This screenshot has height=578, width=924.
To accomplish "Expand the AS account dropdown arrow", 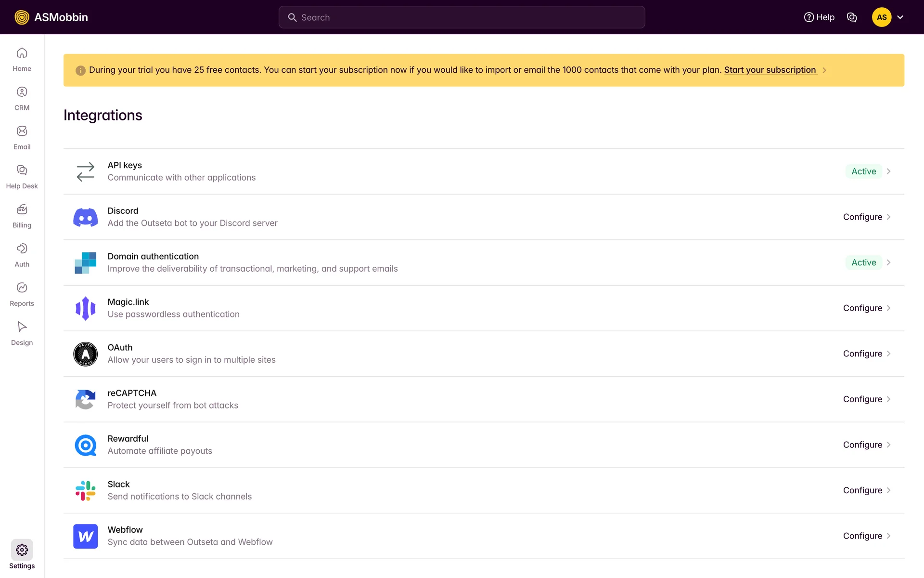I will 900,17.
